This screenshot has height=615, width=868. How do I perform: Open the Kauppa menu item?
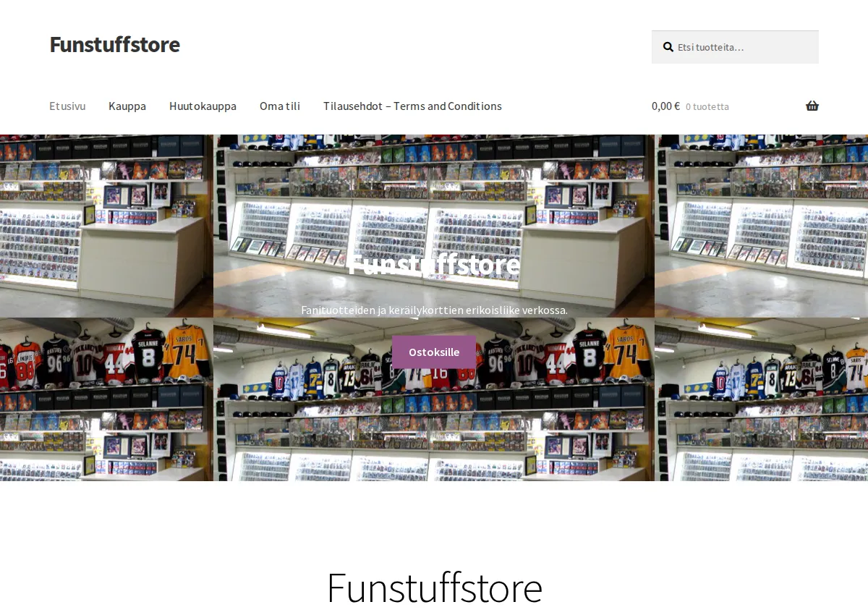pos(127,106)
